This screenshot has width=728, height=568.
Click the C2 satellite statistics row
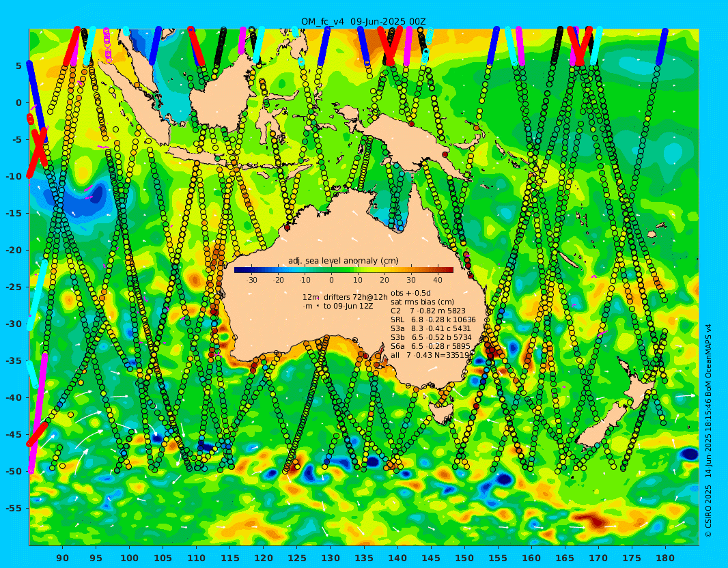[428, 311]
